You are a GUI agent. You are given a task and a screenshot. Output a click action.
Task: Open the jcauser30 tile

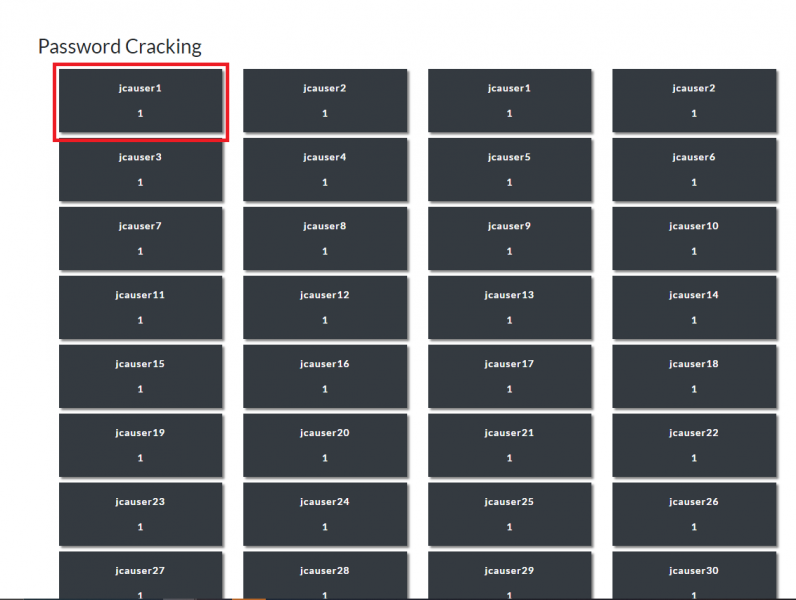coord(694,576)
